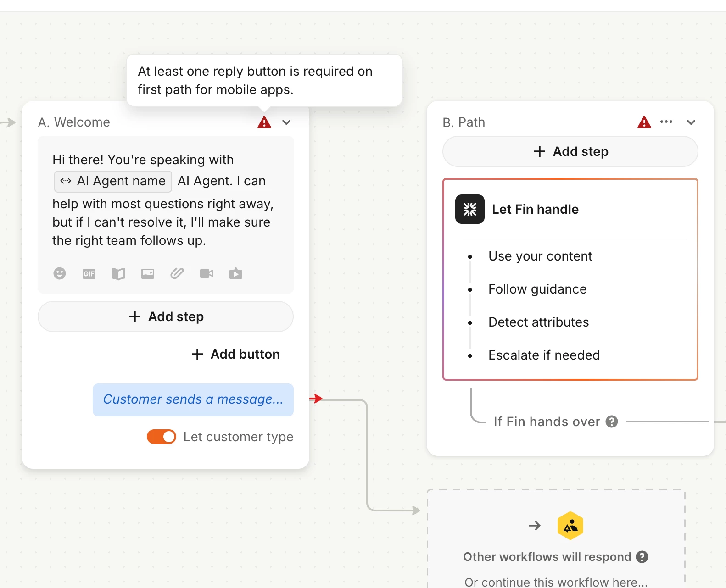
Task: Toggle the Let customer type switch
Action: 162,437
